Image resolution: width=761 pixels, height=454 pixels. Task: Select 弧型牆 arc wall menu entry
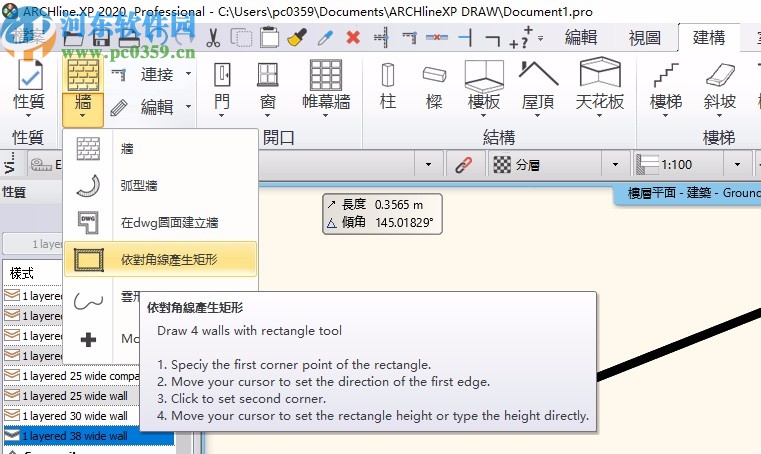coord(160,185)
